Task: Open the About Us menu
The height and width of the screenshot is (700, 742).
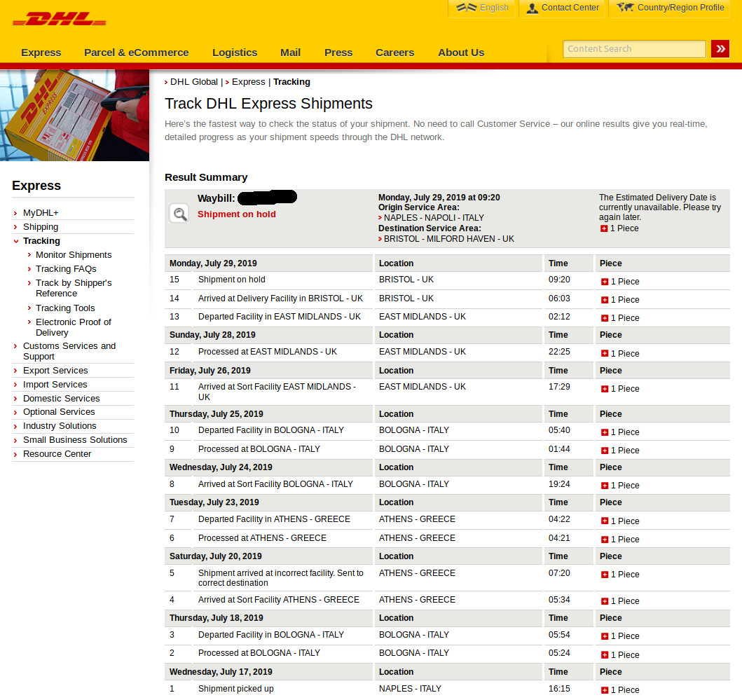Action: (461, 53)
